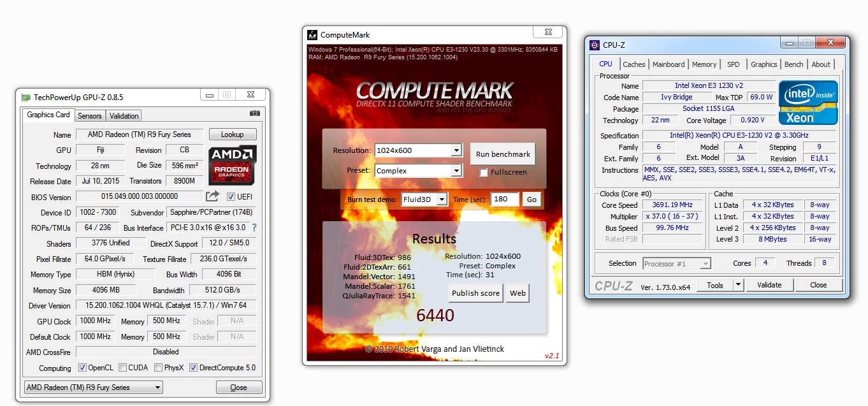Open the Graphics tab in CPU-Z
868x406 pixels.
click(764, 64)
